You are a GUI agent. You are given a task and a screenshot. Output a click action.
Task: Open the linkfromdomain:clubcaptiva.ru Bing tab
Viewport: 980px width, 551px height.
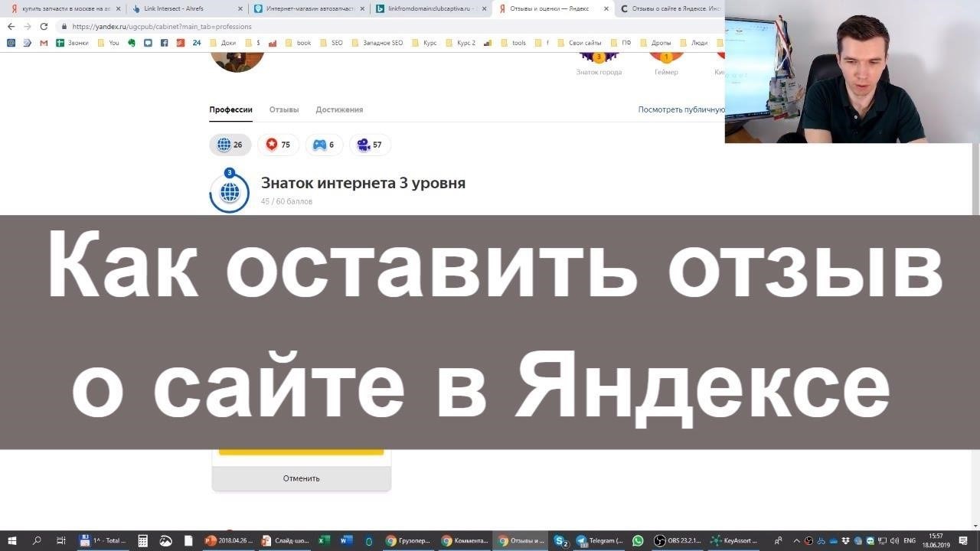click(x=431, y=9)
